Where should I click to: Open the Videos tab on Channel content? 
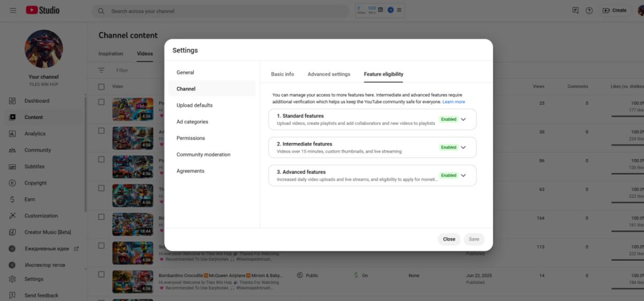145,54
